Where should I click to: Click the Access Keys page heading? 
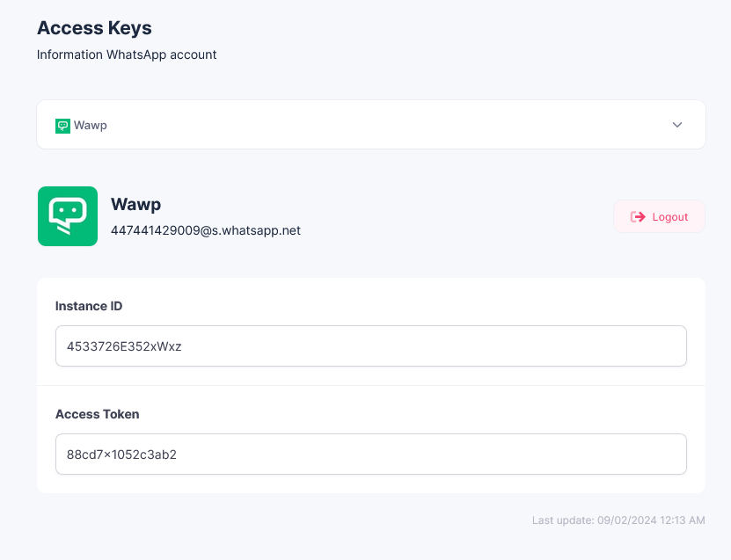pyautogui.click(x=94, y=28)
